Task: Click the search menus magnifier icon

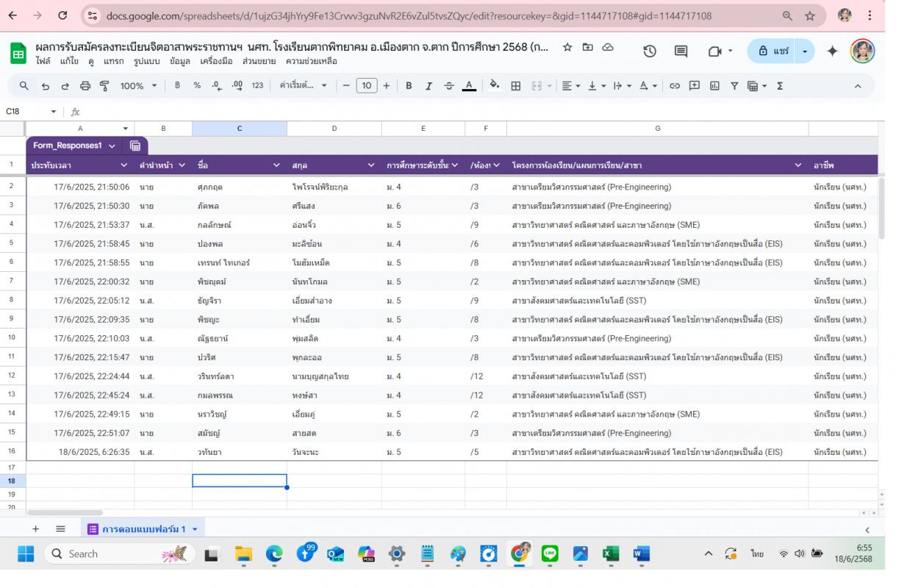Action: (24, 86)
